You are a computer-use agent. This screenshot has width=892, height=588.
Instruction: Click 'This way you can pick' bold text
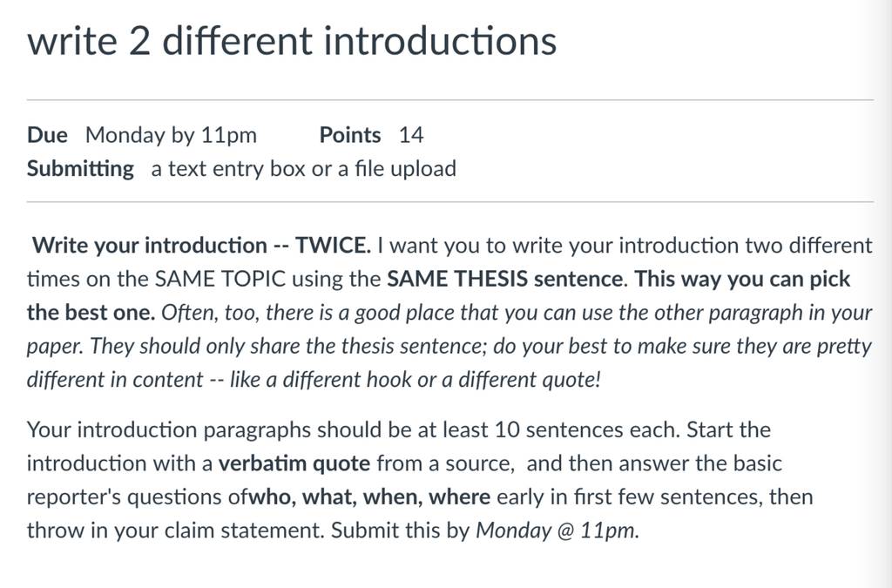click(x=742, y=280)
